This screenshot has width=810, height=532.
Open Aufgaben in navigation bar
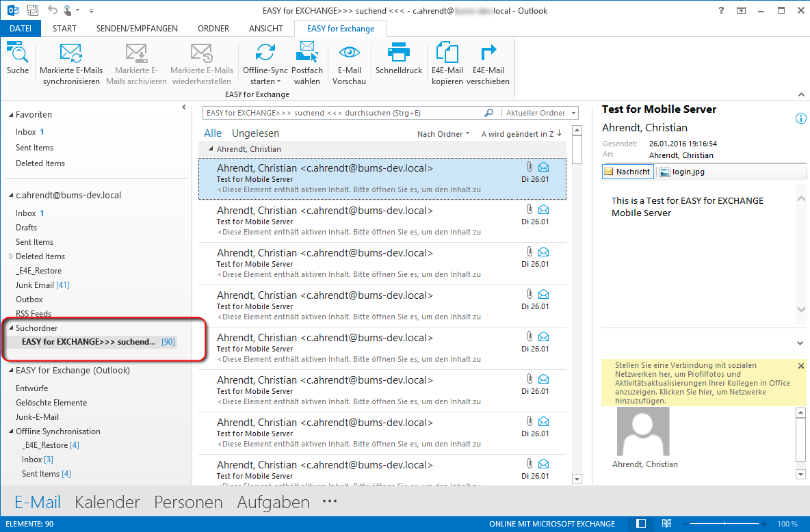pos(273,502)
